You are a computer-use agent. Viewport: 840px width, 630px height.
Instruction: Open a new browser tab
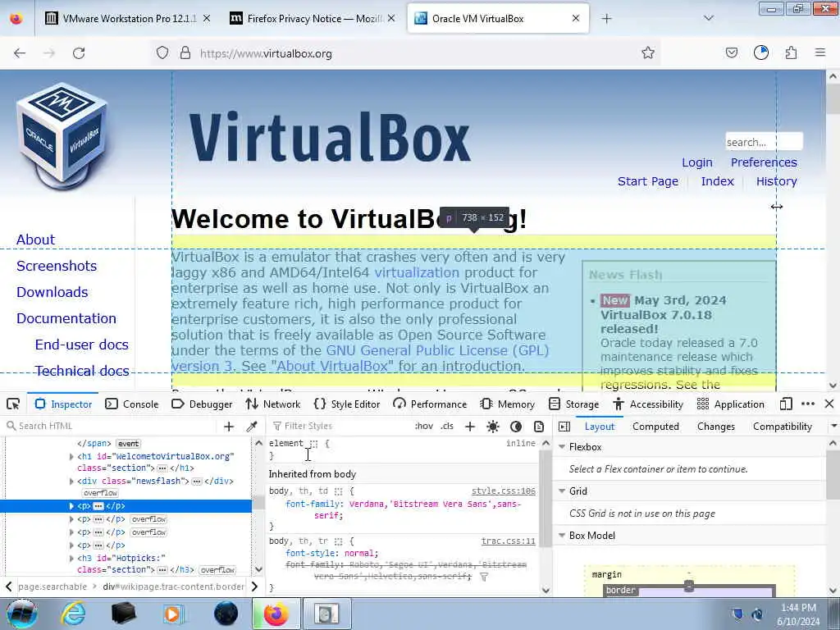pos(606,19)
